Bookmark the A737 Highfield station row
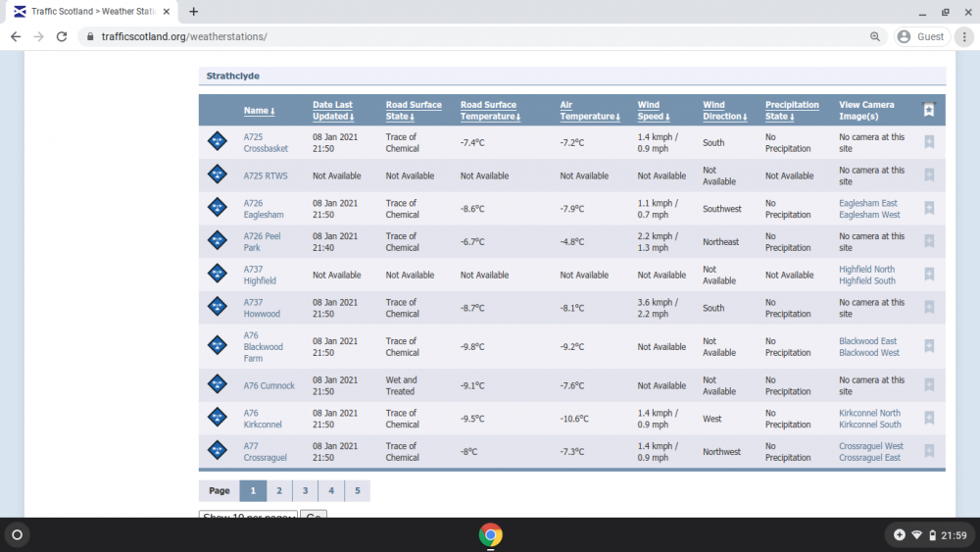Image resolution: width=980 pixels, height=552 pixels. pos(929,275)
